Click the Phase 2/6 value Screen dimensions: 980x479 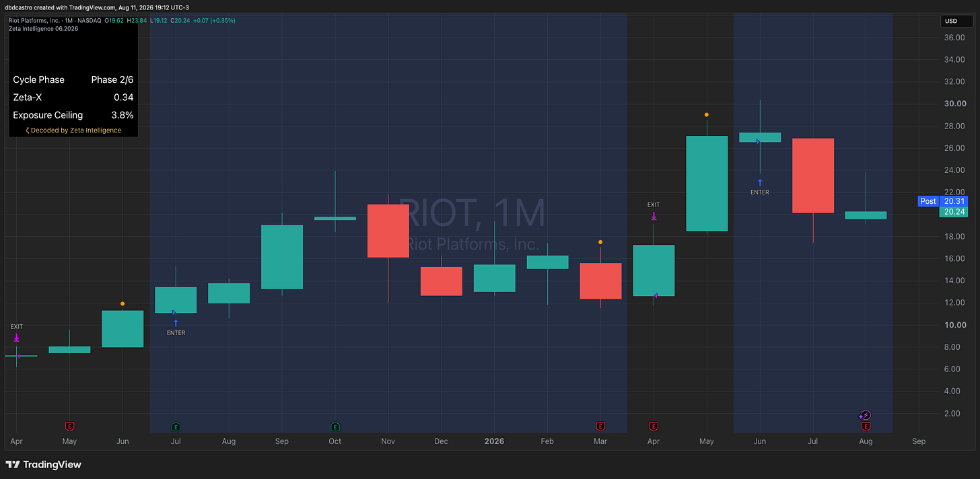click(x=112, y=79)
